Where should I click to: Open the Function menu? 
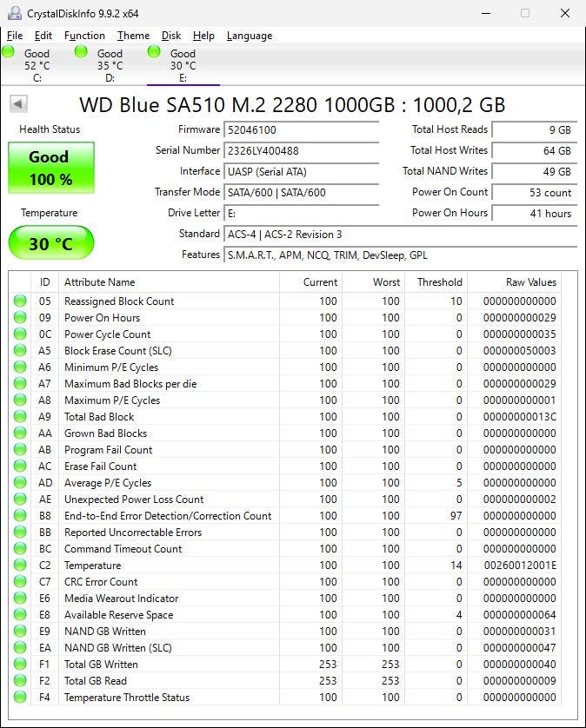point(84,36)
